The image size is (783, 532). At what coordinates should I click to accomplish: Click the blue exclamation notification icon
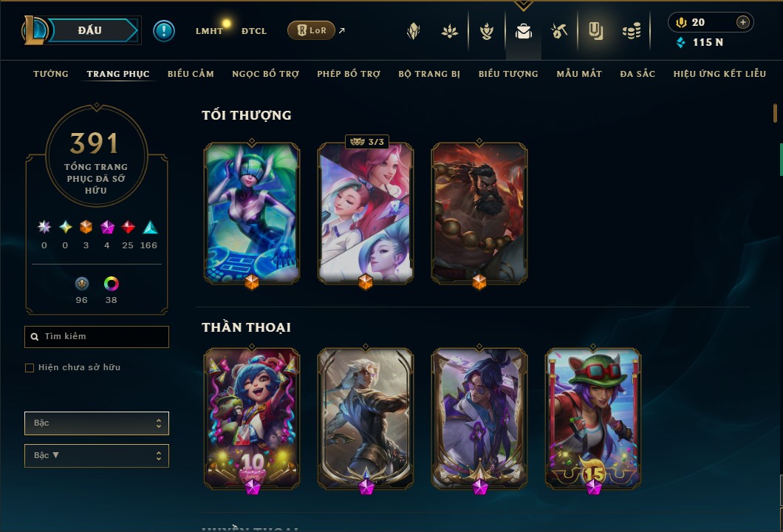click(x=164, y=31)
